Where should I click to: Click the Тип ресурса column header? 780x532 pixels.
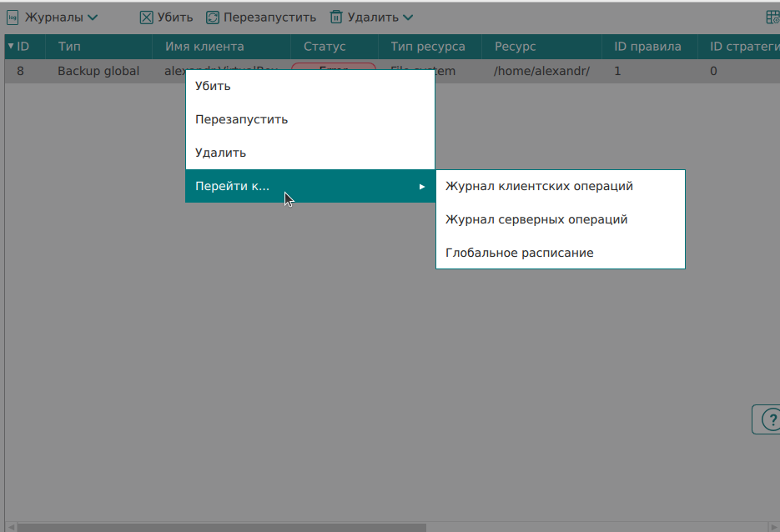pyautogui.click(x=428, y=47)
